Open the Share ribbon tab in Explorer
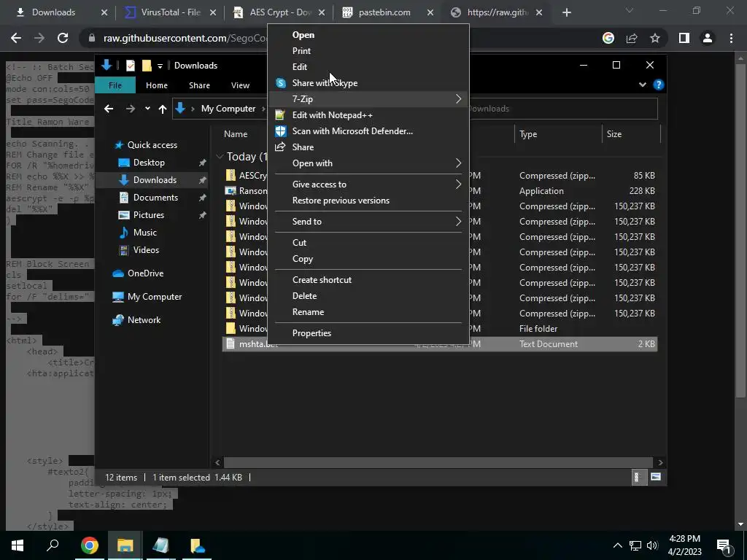The image size is (747, 560). pyautogui.click(x=199, y=85)
